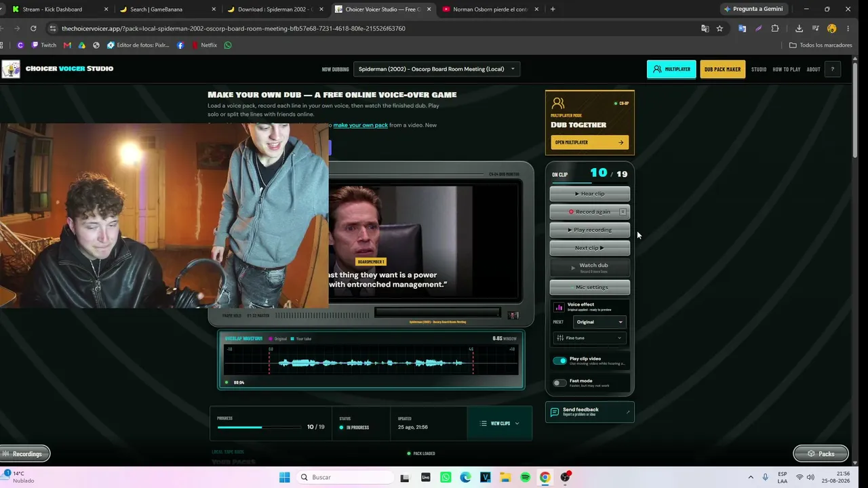Bookmark this page with the star icon
The width and height of the screenshot is (868, 488).
coord(719,28)
